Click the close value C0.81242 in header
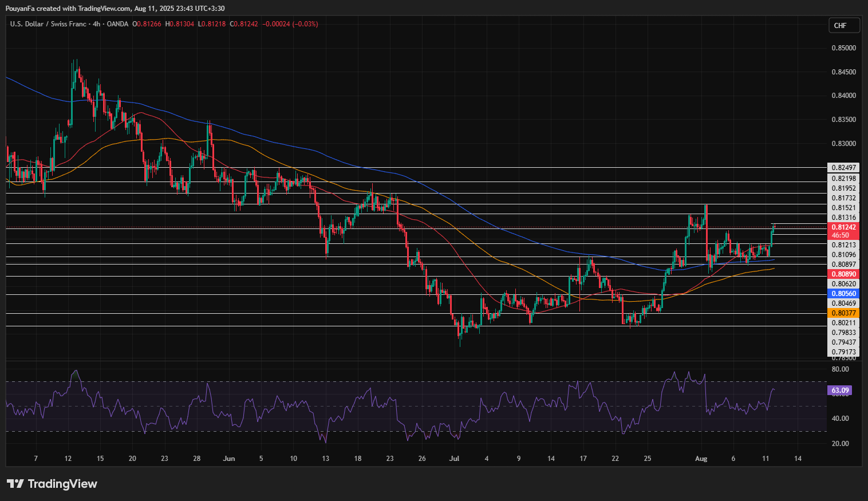Screen dimensions: 868x501 [x=243, y=24]
